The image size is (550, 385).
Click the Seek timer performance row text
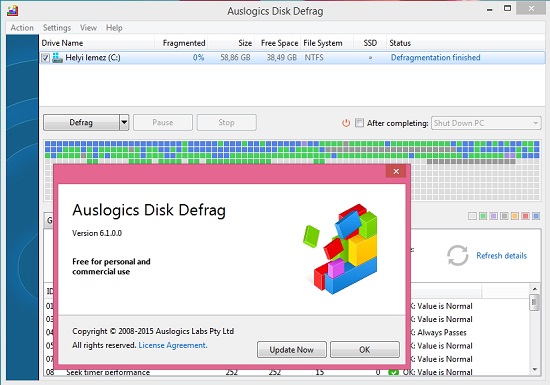point(108,372)
